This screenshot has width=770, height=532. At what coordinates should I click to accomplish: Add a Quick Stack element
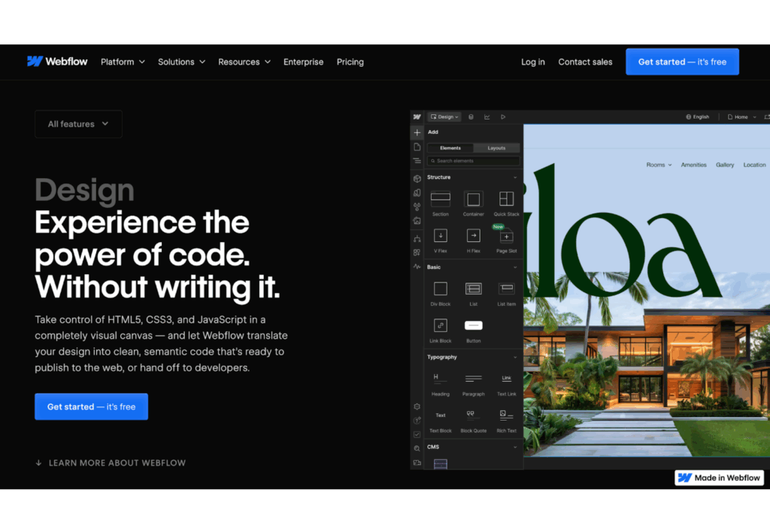506,199
